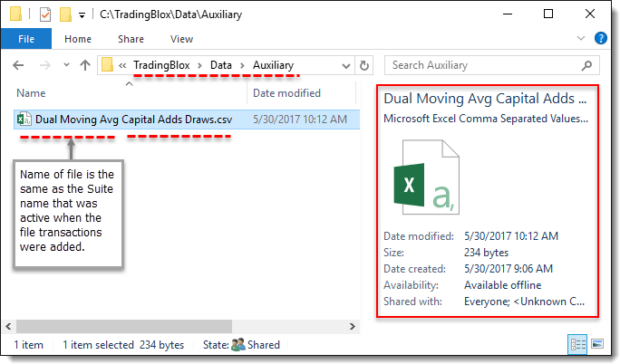Open the Customize Quick Access Toolbar dropdown

(82, 15)
